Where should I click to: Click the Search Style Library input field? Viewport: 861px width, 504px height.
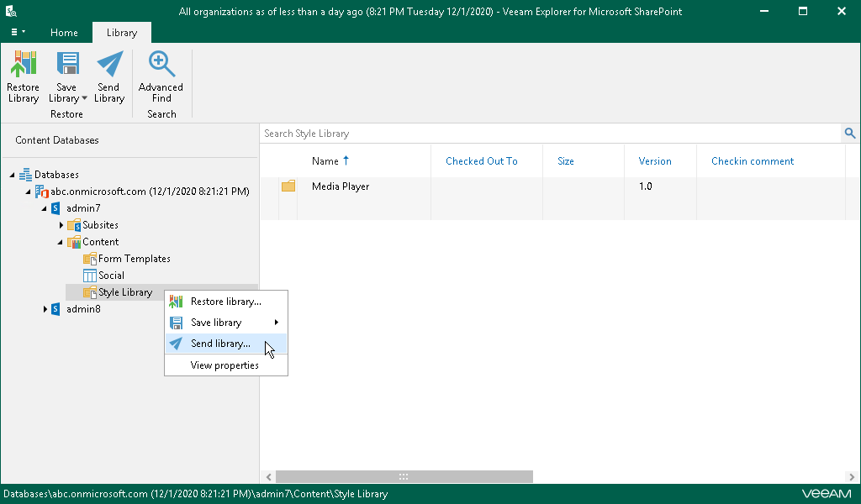(551, 134)
